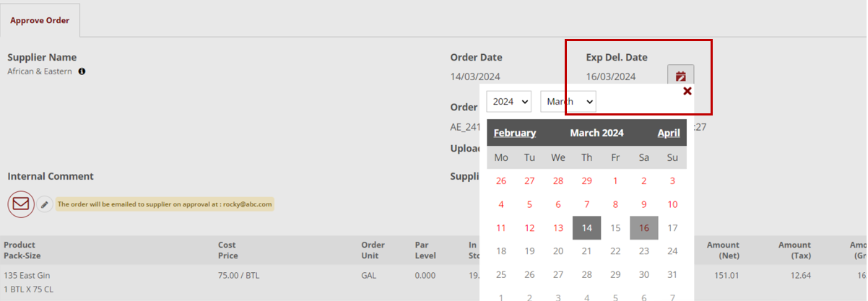Click the info icon next to African & Eastern
This screenshot has width=868, height=301.
click(82, 71)
